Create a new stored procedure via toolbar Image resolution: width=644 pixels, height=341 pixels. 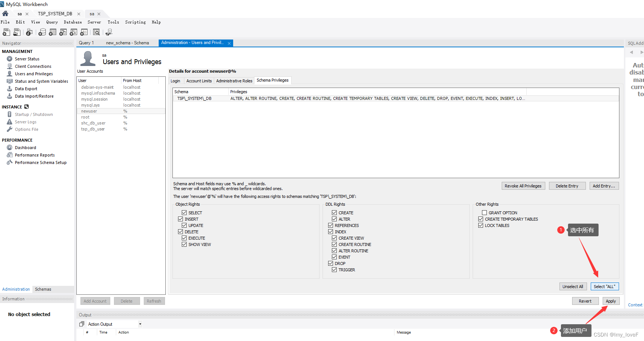coord(73,32)
